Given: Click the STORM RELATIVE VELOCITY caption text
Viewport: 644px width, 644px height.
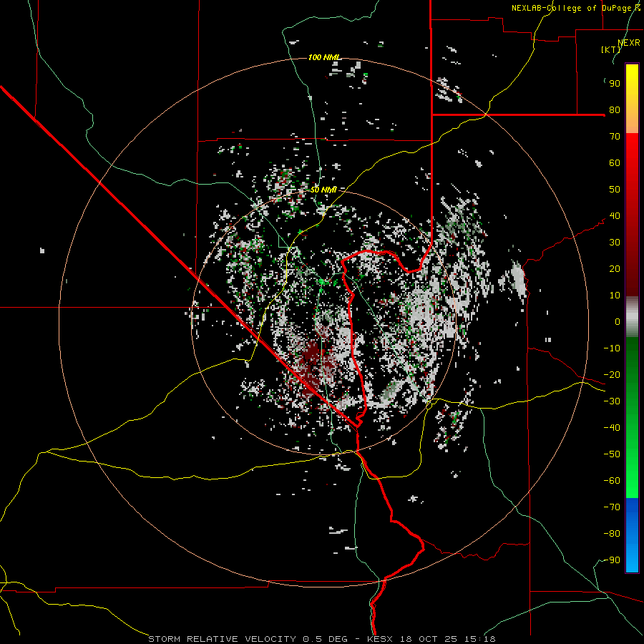Looking at the screenshot, I should point(222,639).
